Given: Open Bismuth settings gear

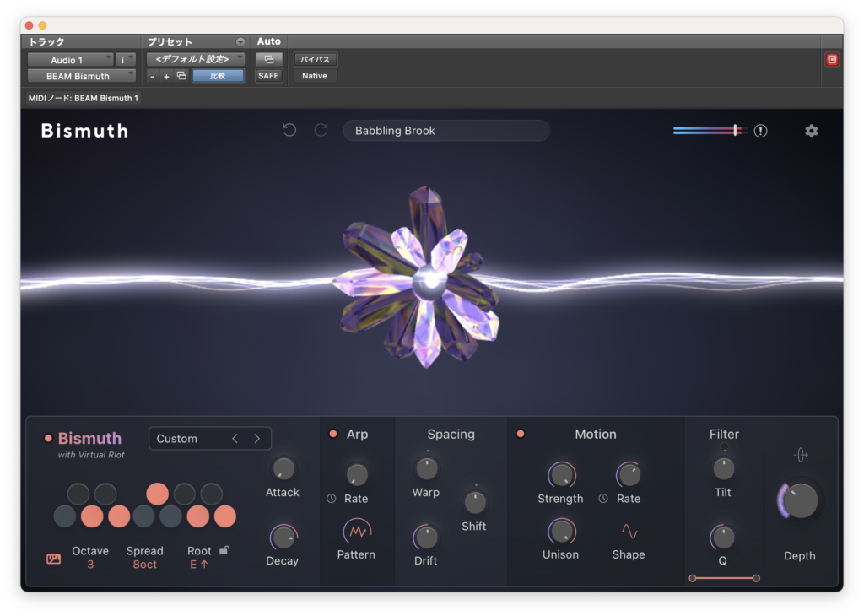Looking at the screenshot, I should coord(811,131).
